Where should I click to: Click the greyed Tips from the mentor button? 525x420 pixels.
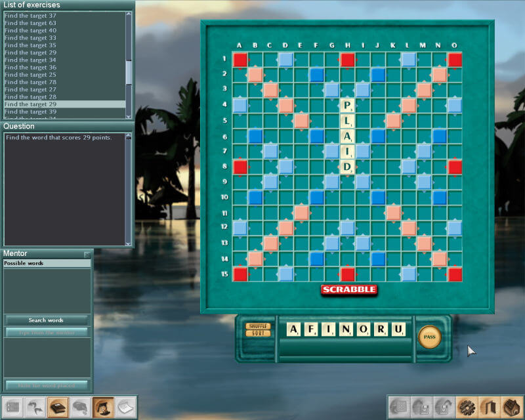[46, 333]
